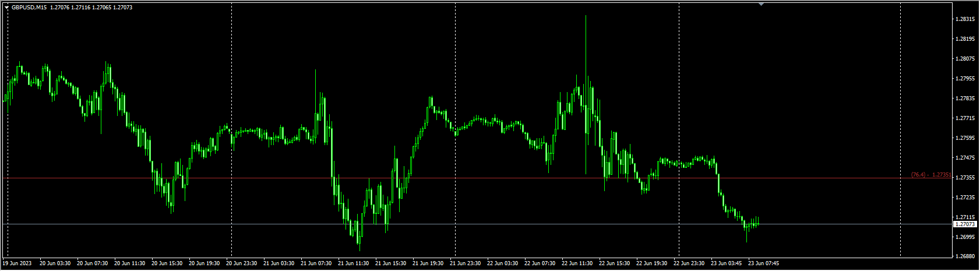Viewport: 980px width, 271px height.
Task: Click the 20 Jun 23:30 time label
Action: pos(241,263)
